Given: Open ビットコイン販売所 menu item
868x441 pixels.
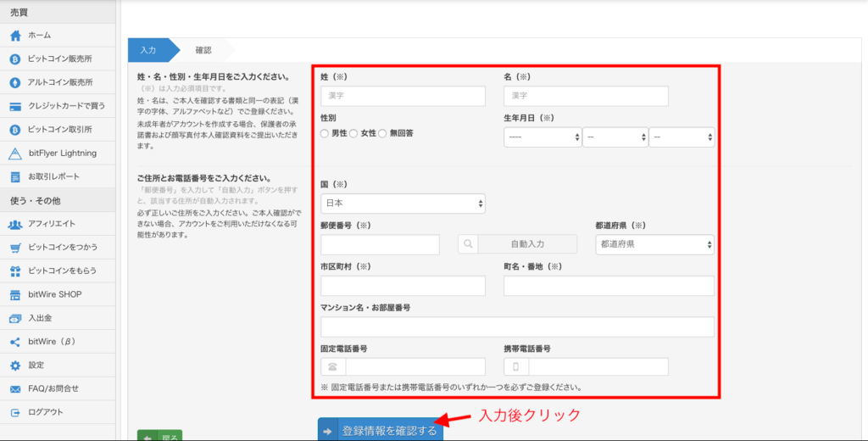Looking at the screenshot, I should 58,59.
